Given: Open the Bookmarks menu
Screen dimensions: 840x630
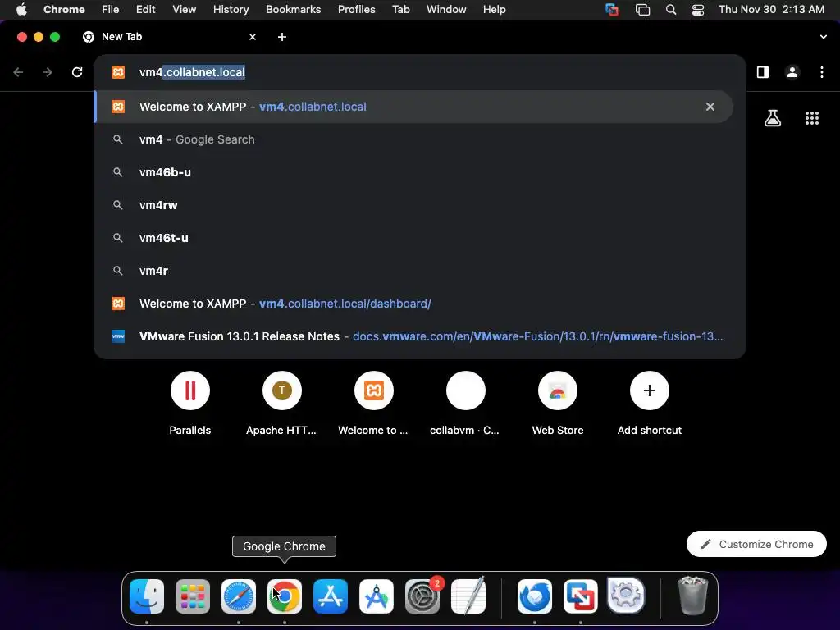Looking at the screenshot, I should (293, 10).
